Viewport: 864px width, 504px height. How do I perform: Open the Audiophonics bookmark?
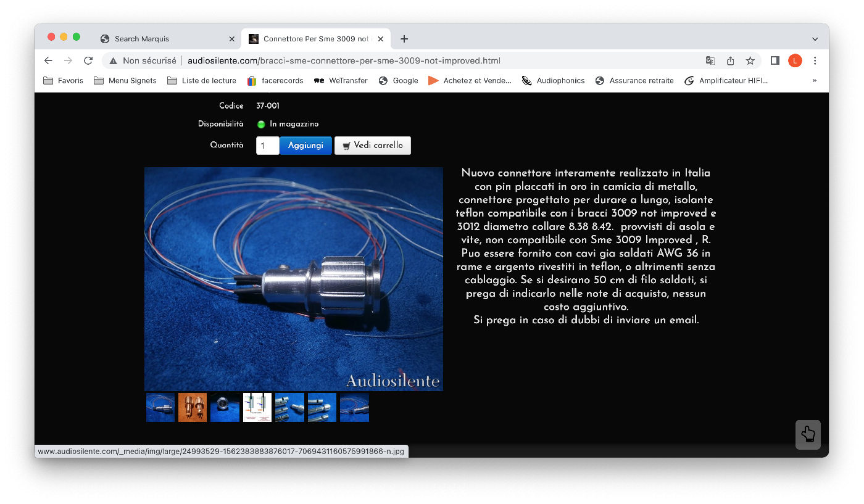tap(554, 80)
